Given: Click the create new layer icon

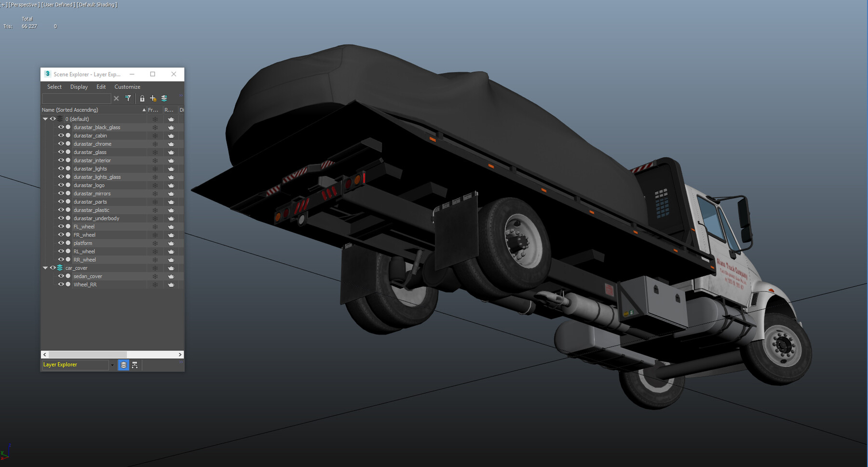Looking at the screenshot, I should [153, 98].
